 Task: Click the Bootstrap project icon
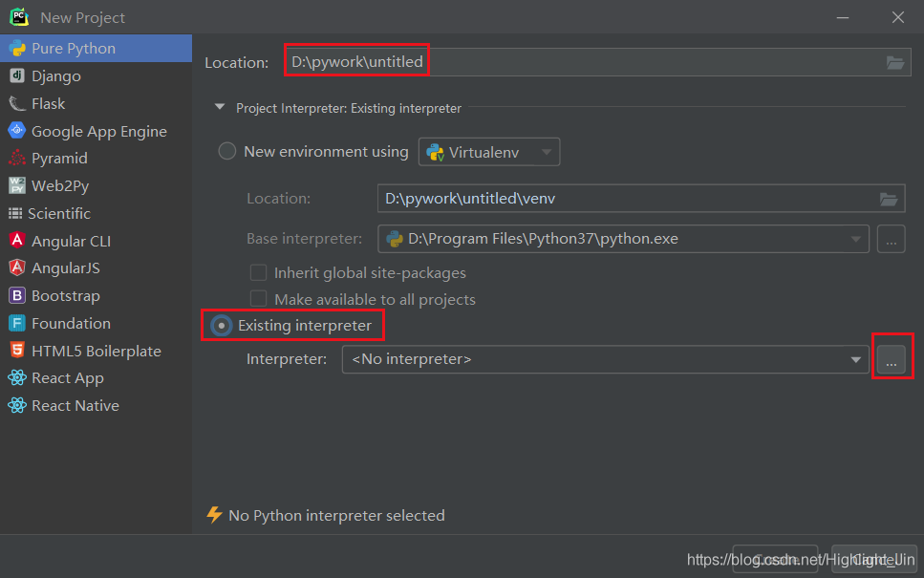click(x=16, y=296)
